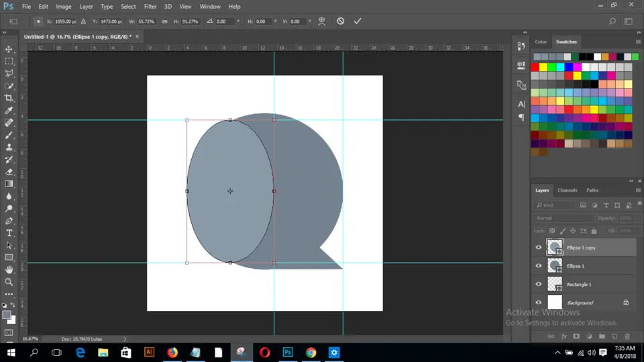Open the Image menu

[x=63, y=7]
